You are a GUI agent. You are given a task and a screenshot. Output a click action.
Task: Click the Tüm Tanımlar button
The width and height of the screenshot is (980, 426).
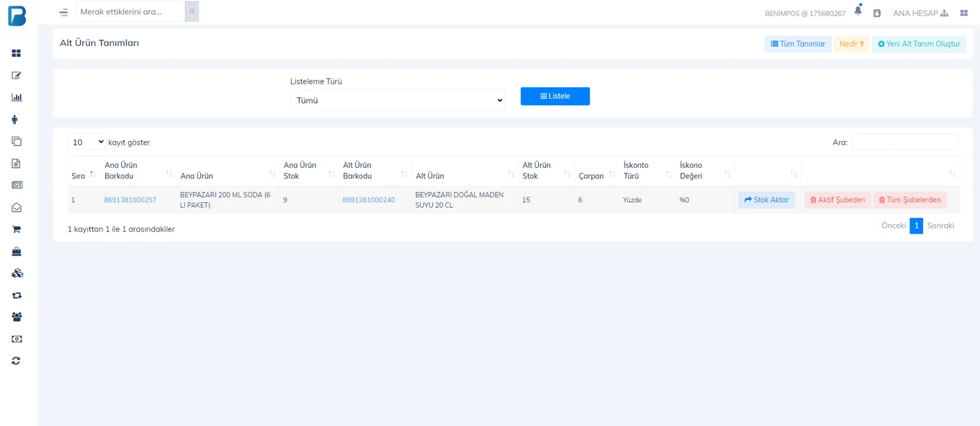pos(797,44)
